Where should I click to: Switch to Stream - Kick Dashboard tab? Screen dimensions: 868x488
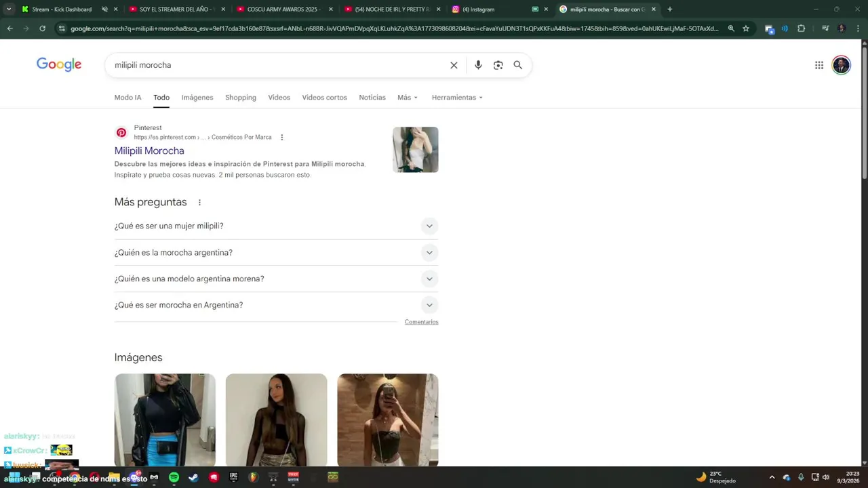(x=62, y=9)
